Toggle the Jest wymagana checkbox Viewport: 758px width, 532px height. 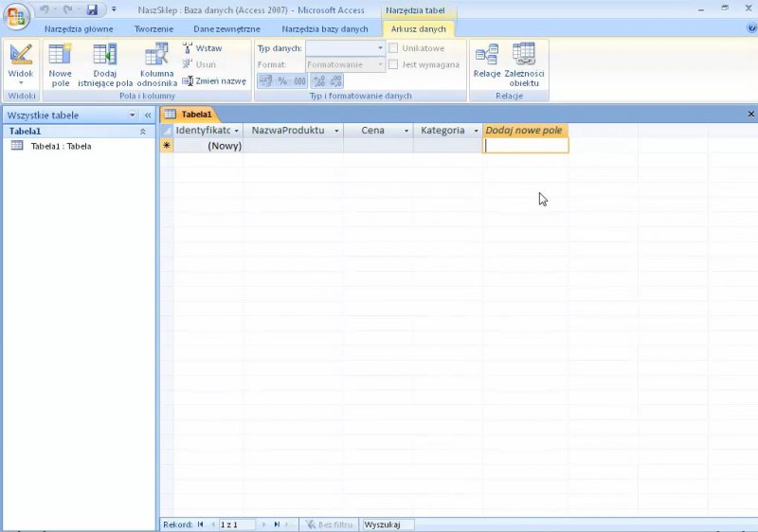pyautogui.click(x=393, y=64)
